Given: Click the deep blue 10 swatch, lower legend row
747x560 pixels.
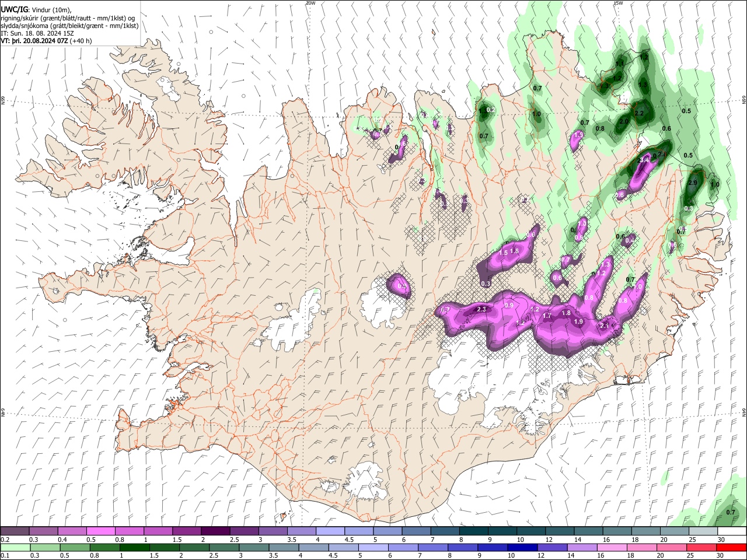Looking at the screenshot, I should click(522, 547).
